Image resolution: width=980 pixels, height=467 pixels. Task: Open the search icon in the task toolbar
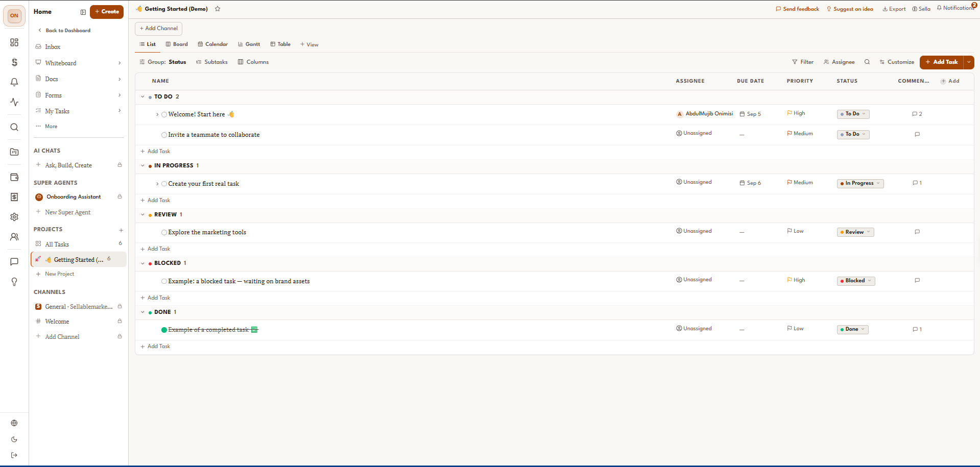(867, 62)
